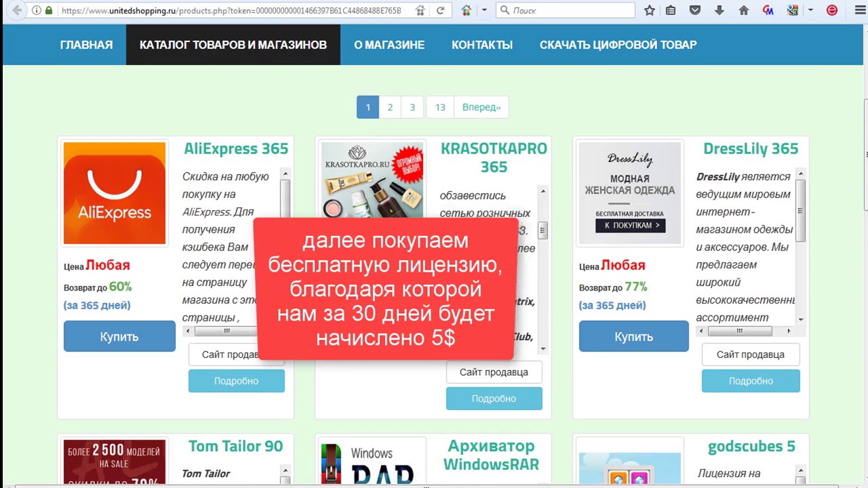The width and height of the screenshot is (868, 488).
Task: Open the downloads arrow icon
Action: (x=719, y=10)
